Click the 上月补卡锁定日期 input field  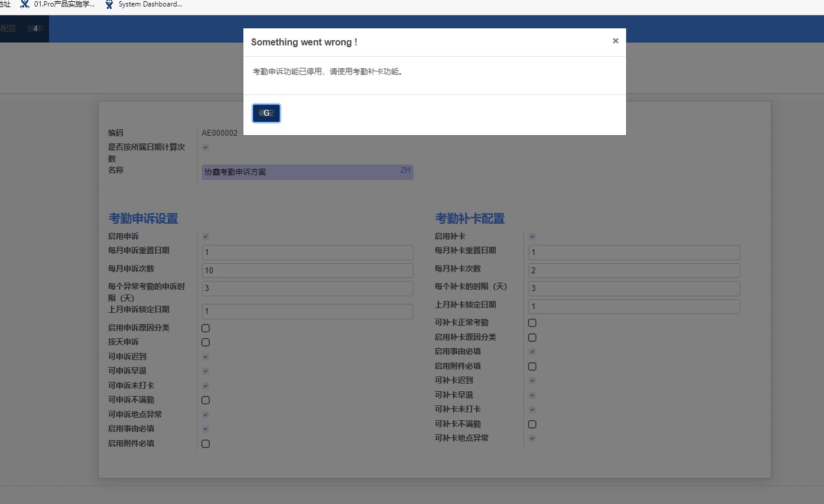tap(634, 306)
